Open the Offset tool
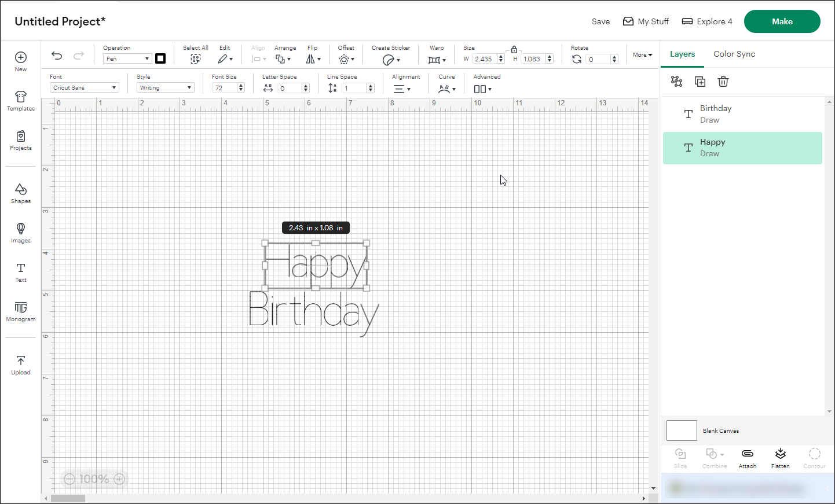835x504 pixels. pos(346,59)
